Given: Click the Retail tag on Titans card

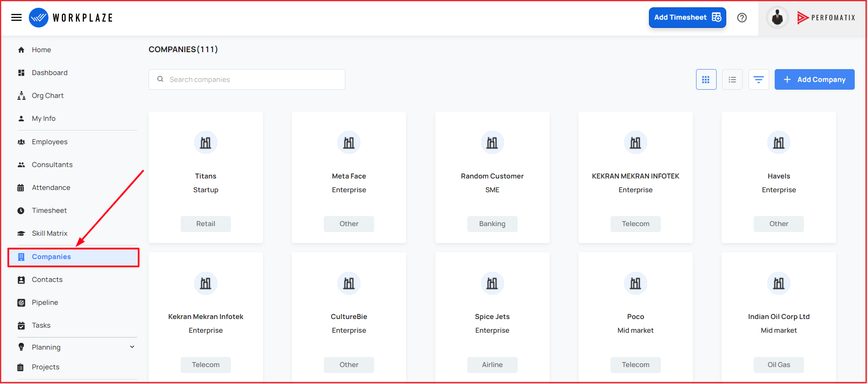Looking at the screenshot, I should 206,224.
